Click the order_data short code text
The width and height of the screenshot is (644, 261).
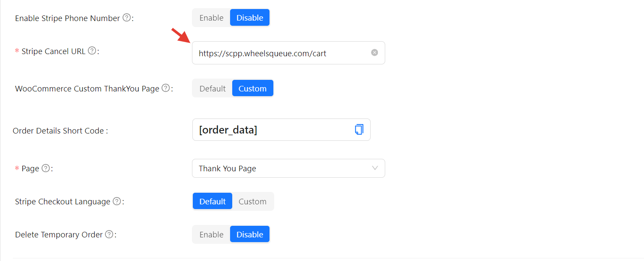[x=228, y=130]
